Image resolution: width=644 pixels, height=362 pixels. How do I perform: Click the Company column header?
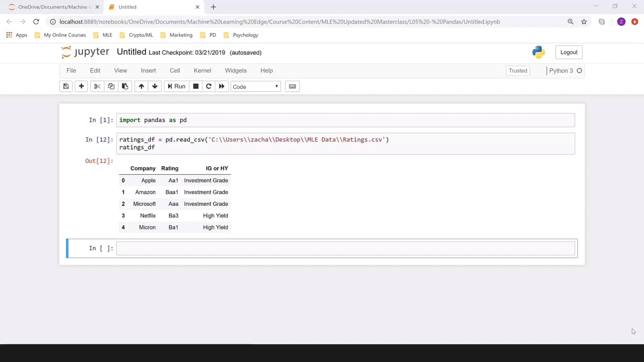coord(143,168)
